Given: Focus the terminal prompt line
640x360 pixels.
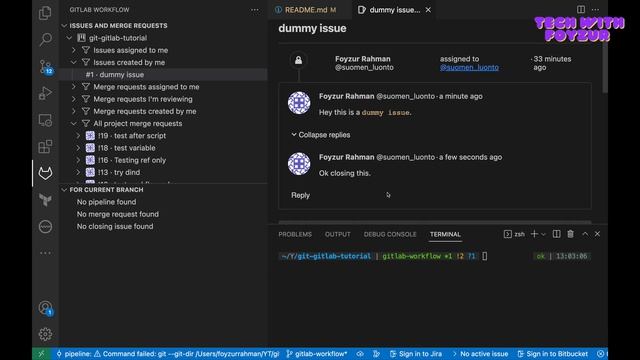Looking at the screenshot, I should pyautogui.click(x=435, y=256).
